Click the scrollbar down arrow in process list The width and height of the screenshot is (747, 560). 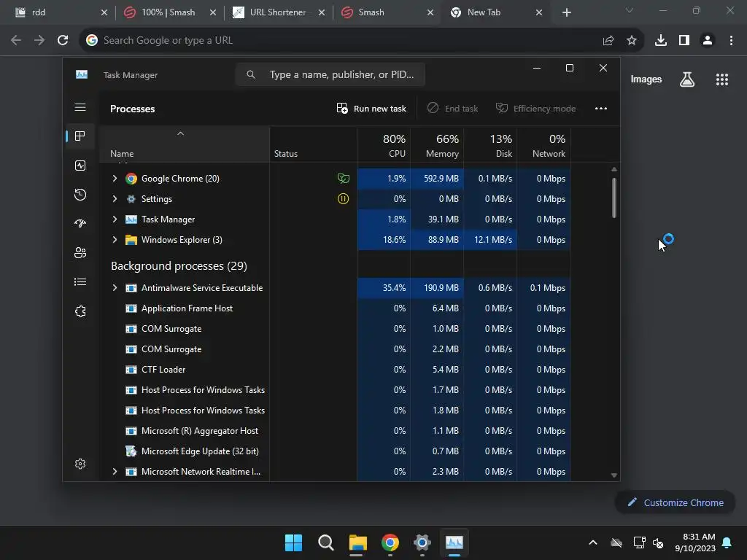coord(614,475)
